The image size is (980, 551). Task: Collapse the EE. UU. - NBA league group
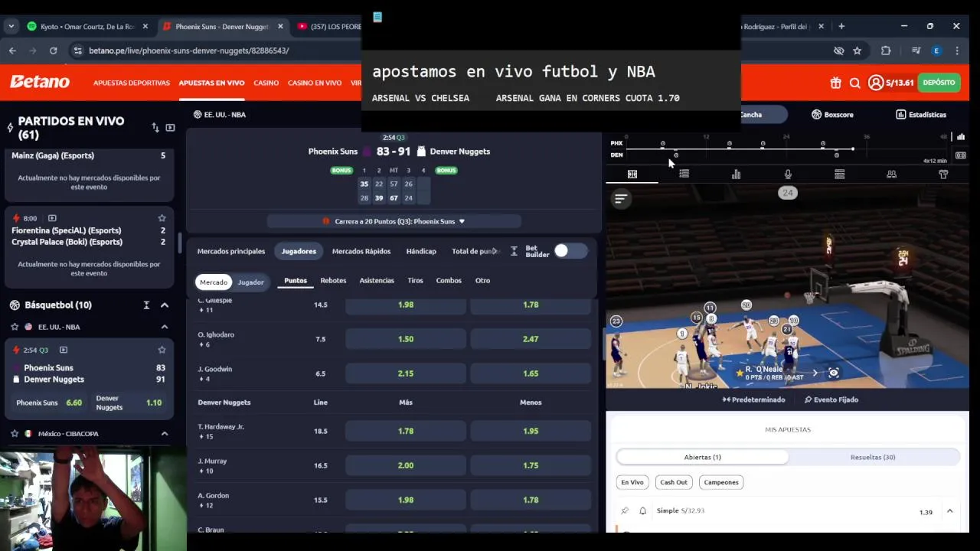coord(164,327)
